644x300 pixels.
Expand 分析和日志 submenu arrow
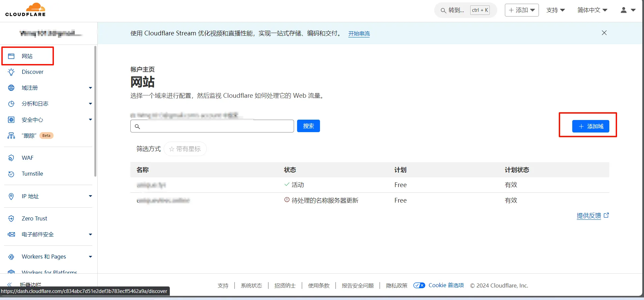point(90,103)
